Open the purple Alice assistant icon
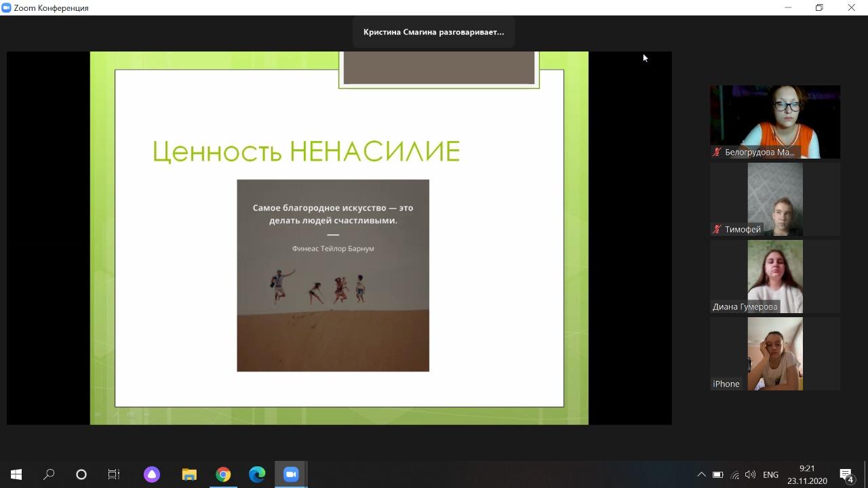This screenshot has width=868, height=488. pos(152,474)
